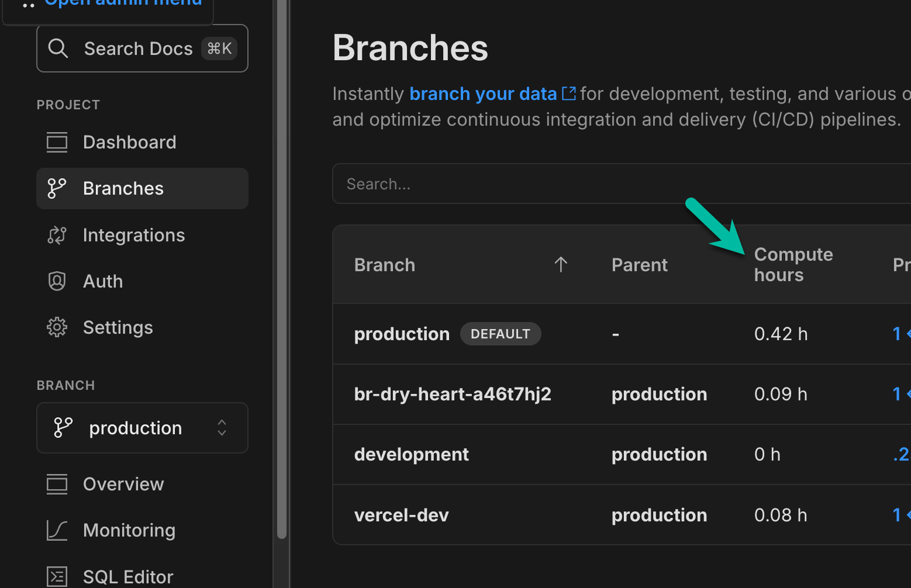Click the branch icon in production selector
The image size is (911, 588).
point(63,428)
